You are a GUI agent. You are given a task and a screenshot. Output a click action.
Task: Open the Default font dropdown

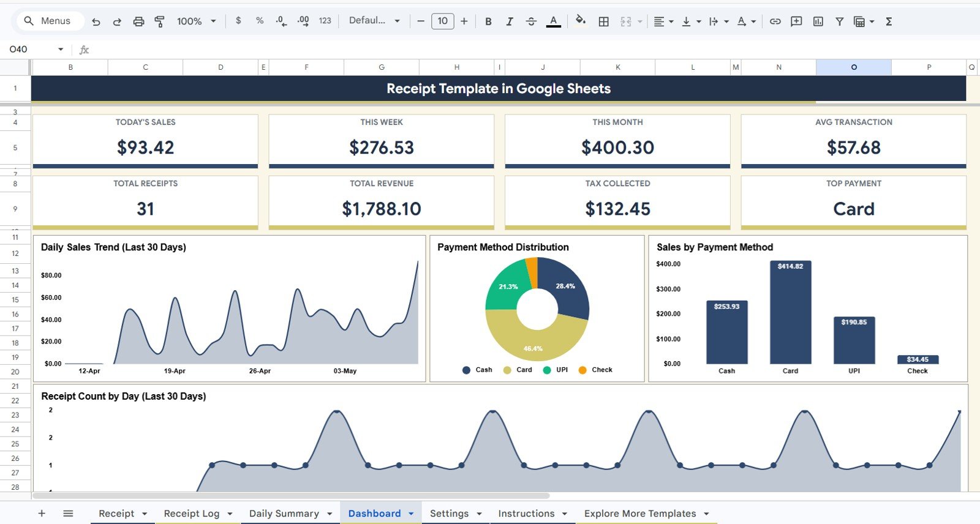pyautogui.click(x=374, y=21)
